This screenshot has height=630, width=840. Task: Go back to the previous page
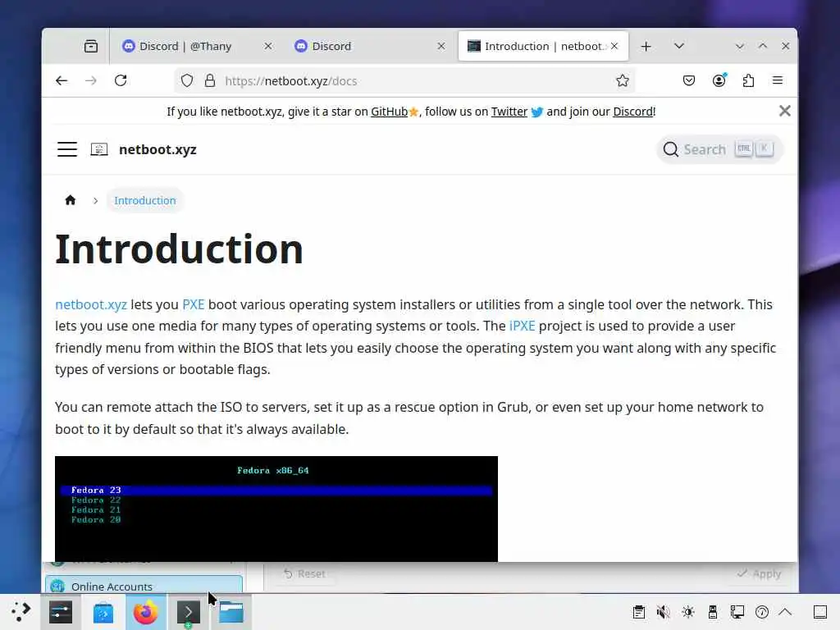62,80
